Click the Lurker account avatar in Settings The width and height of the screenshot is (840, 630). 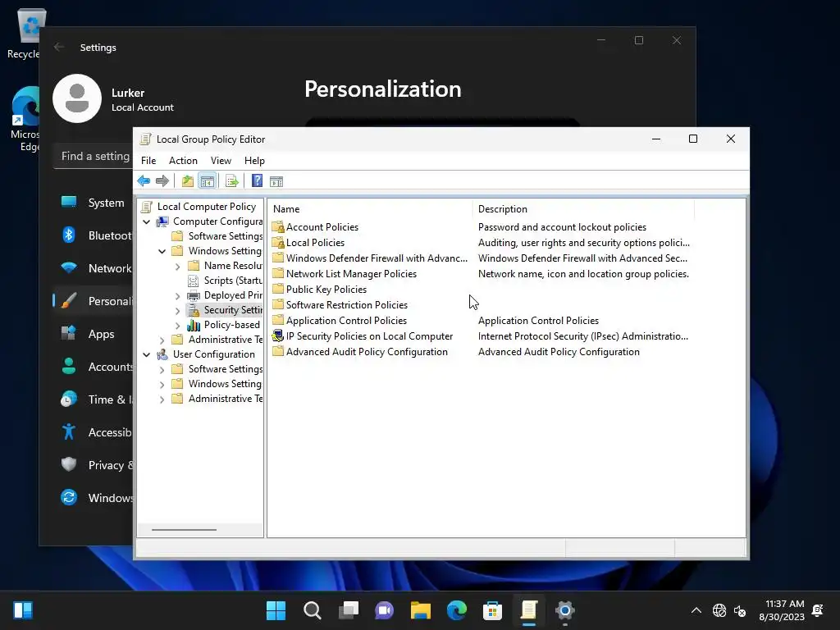tap(77, 98)
